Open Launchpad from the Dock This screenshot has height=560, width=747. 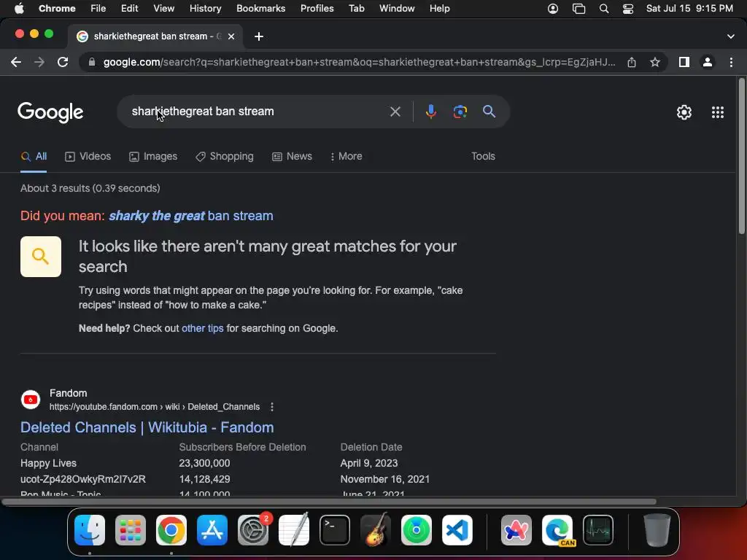[131, 530]
